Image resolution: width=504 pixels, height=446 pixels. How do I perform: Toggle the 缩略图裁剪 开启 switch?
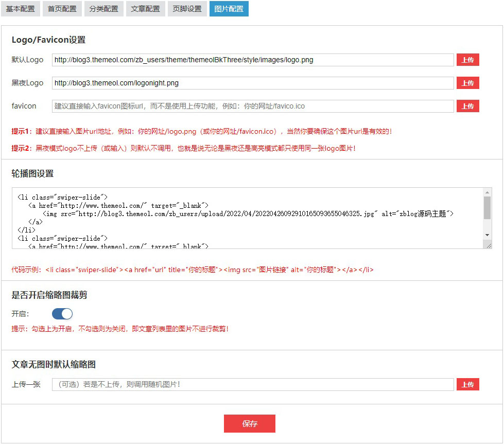[x=62, y=314]
